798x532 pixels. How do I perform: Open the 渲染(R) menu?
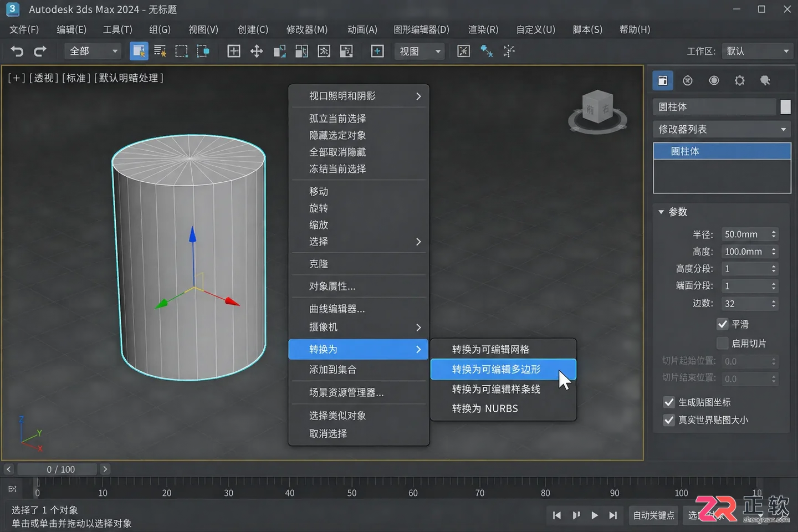pos(483,29)
